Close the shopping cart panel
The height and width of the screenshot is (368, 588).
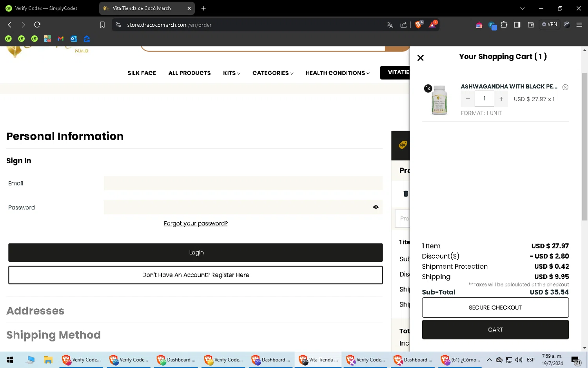click(421, 58)
